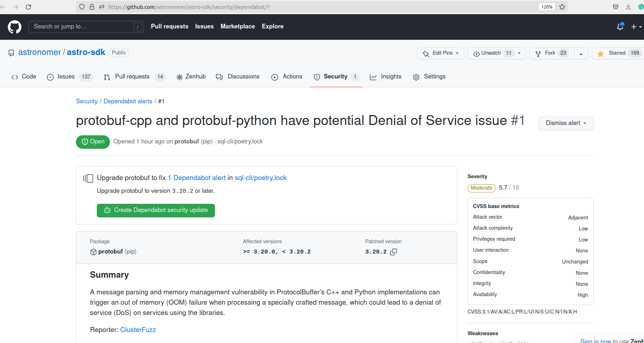Click Dependabot alerts breadcrumb link
The width and height of the screenshot is (644, 343).
(x=128, y=101)
